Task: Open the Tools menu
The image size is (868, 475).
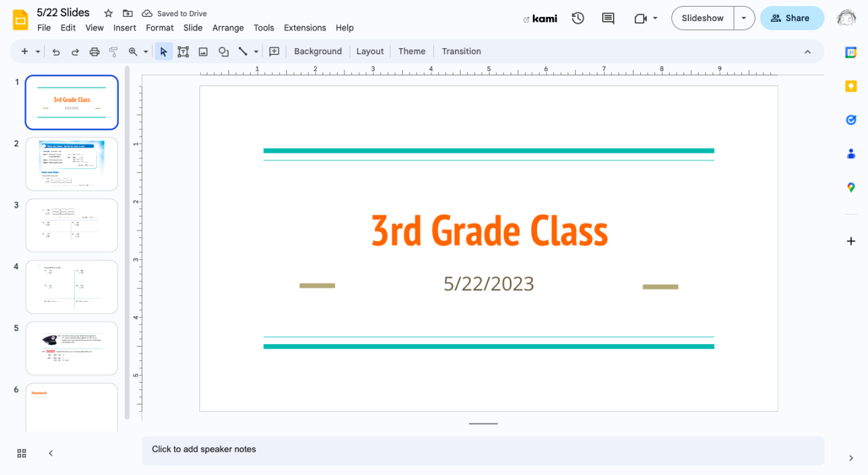Action: click(264, 28)
